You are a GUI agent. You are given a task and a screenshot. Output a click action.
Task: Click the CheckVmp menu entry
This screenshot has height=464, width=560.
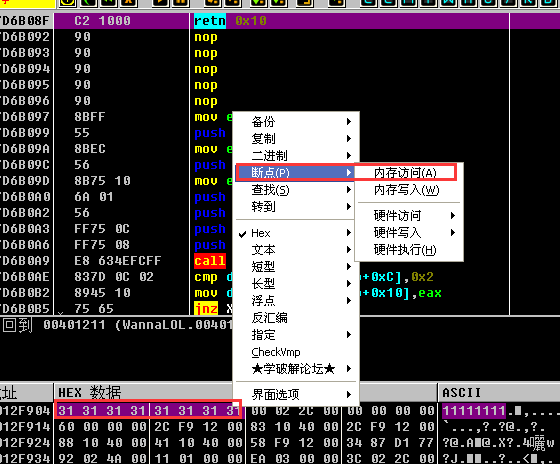point(296,352)
